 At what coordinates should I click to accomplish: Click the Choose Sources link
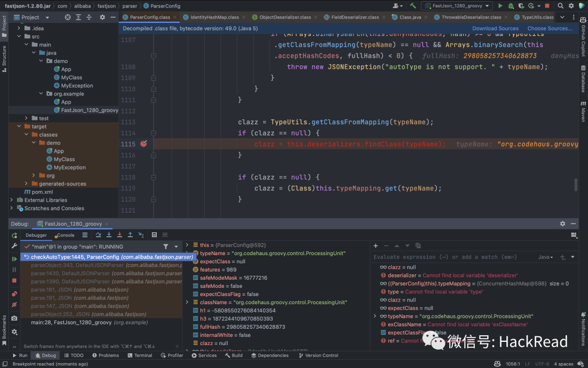pos(549,28)
